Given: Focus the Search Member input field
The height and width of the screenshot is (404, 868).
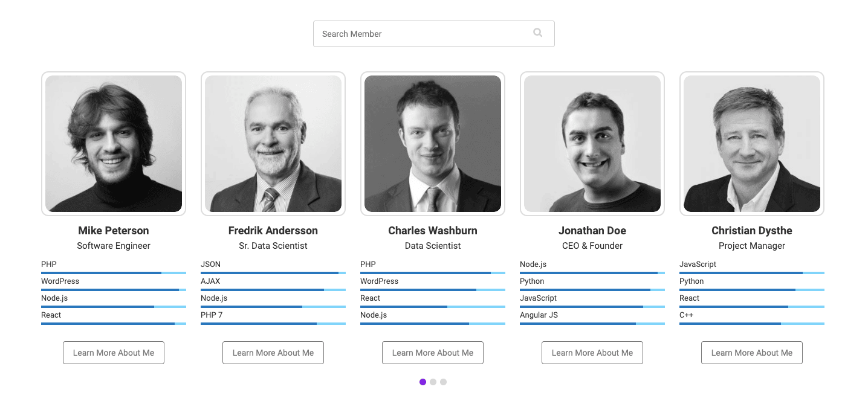Looking at the screenshot, I should (x=433, y=34).
